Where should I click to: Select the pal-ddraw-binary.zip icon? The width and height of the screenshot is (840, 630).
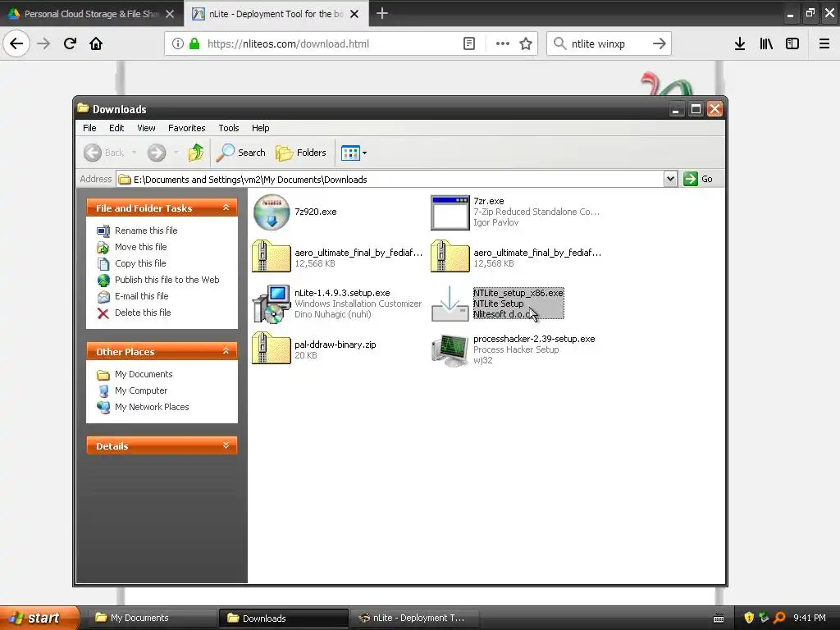[272, 349]
